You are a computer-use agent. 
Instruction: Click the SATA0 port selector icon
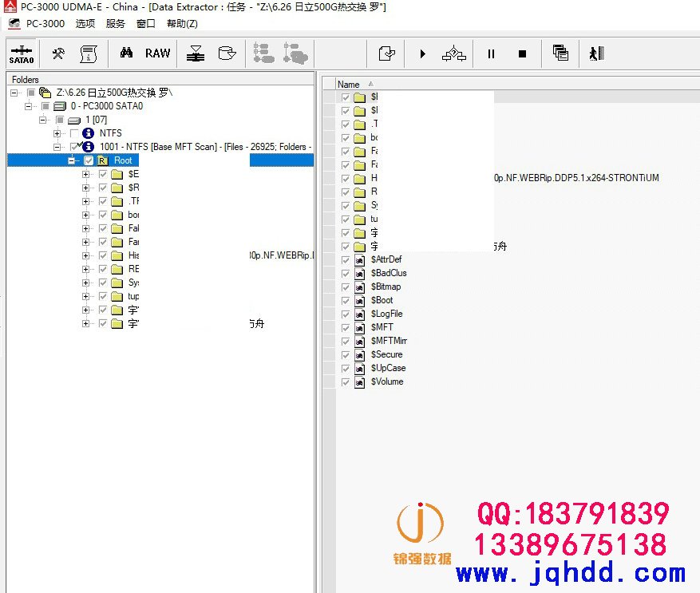pos(22,53)
